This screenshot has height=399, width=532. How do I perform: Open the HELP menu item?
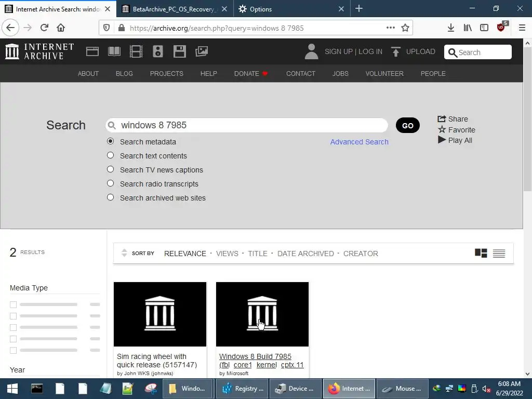pos(209,74)
